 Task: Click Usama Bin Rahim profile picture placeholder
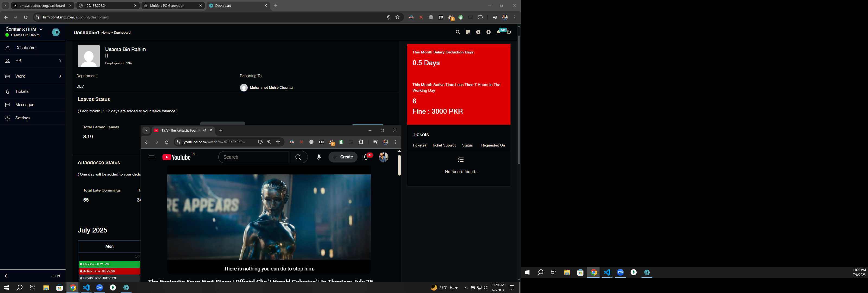click(89, 56)
